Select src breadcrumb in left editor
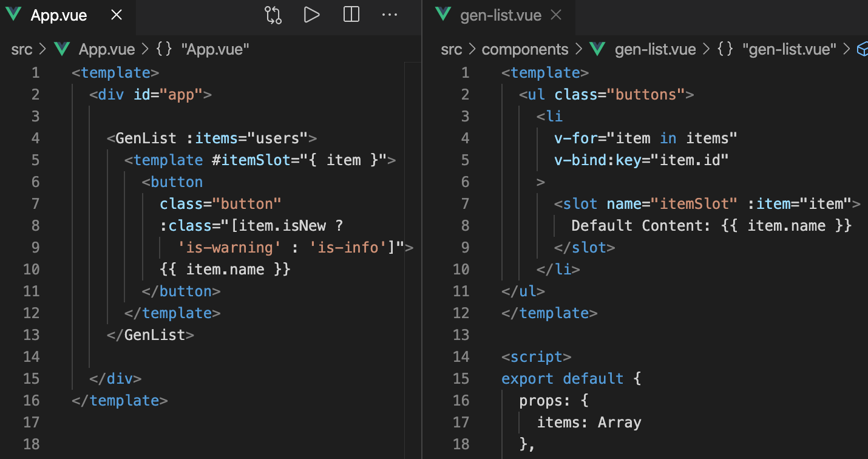 [x=21, y=49]
